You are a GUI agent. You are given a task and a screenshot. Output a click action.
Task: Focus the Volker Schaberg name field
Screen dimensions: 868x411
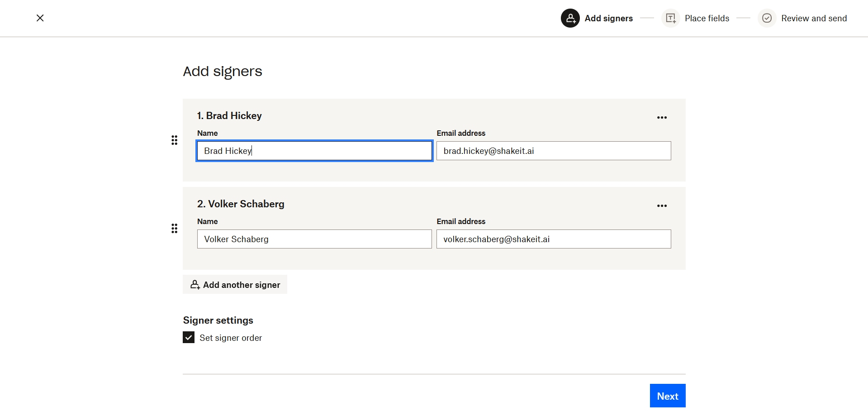point(314,239)
